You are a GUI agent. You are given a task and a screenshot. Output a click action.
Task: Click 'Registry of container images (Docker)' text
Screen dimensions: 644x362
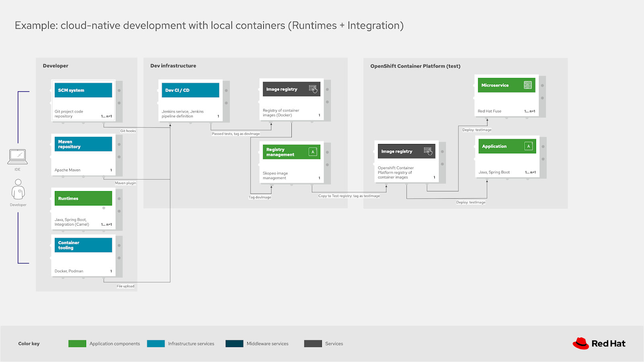point(281,113)
